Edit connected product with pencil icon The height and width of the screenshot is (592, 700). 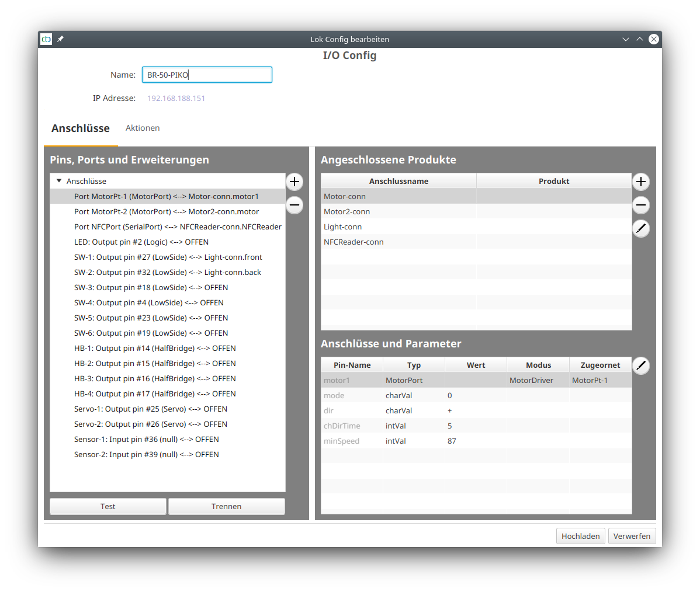pyautogui.click(x=641, y=228)
